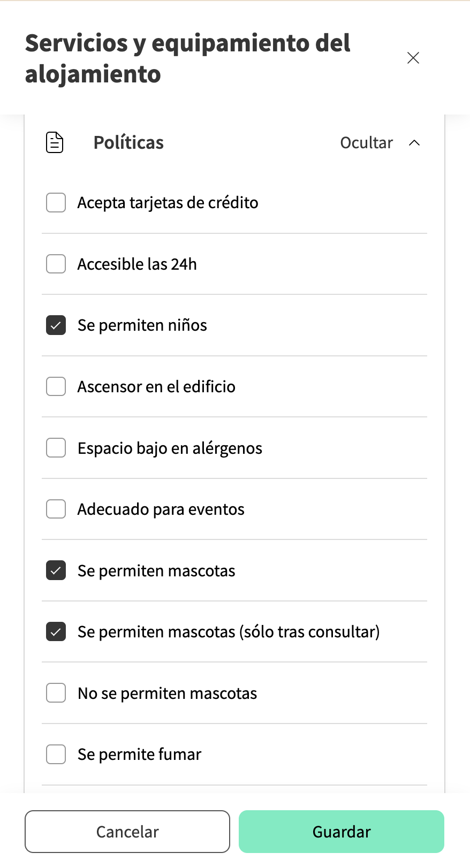The height and width of the screenshot is (868, 470).
Task: Uncheck the Se permiten mascotas checkbox
Action: (56, 570)
